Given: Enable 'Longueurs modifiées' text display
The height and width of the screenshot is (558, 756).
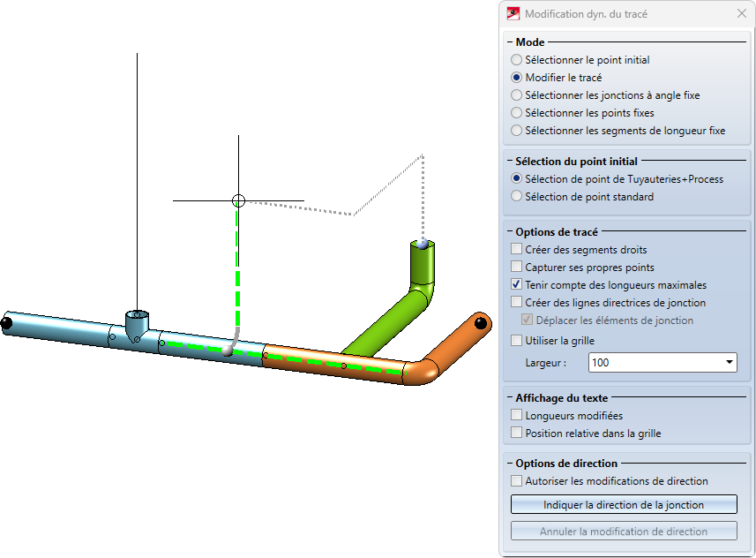Looking at the screenshot, I should click(516, 415).
